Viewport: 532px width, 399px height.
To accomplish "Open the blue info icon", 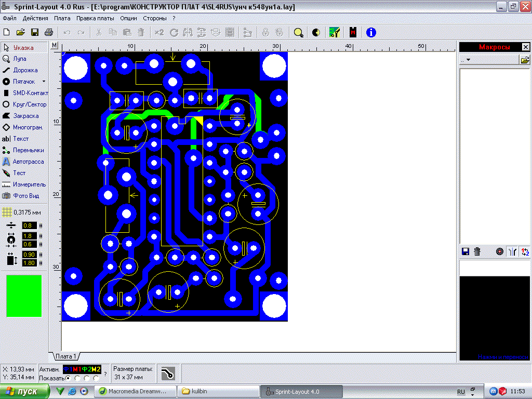I will click(371, 33).
